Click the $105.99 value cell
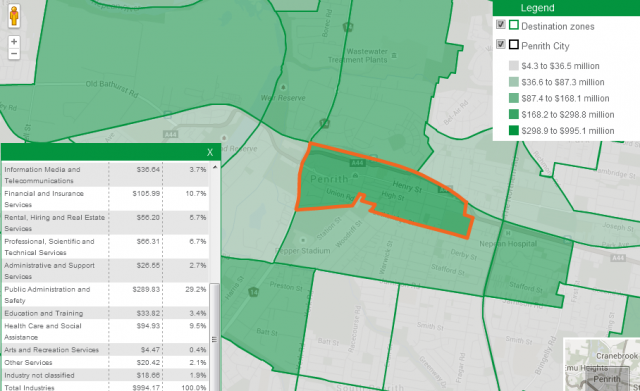This screenshot has width=640, height=391. (146, 193)
